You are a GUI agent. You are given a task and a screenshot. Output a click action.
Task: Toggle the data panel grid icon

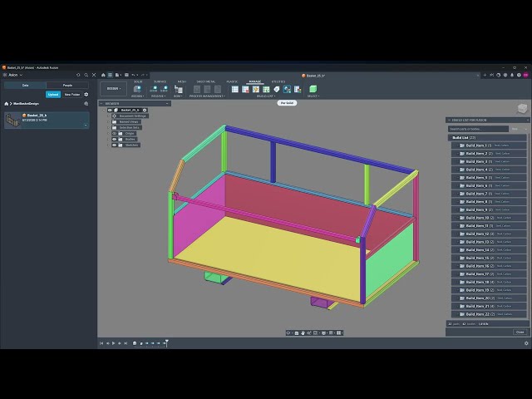pos(110,75)
